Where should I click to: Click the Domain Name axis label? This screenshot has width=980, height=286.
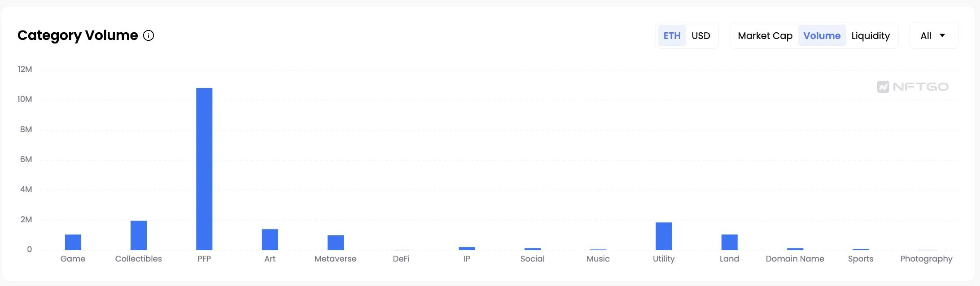click(x=795, y=259)
